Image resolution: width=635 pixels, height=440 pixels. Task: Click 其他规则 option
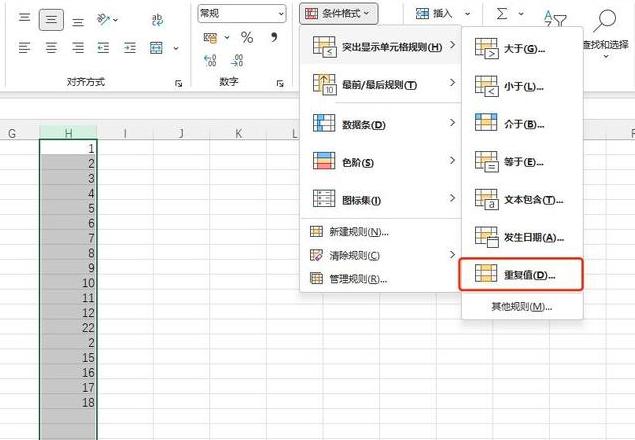point(522,306)
